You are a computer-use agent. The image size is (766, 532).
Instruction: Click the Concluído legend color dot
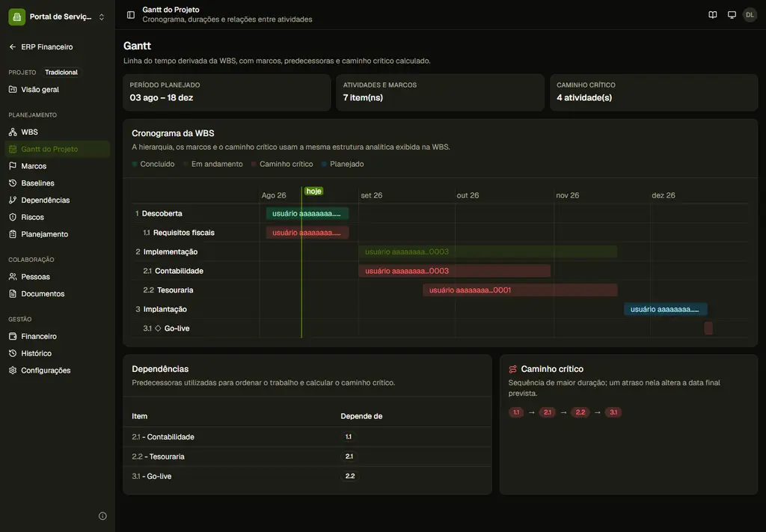click(x=135, y=164)
